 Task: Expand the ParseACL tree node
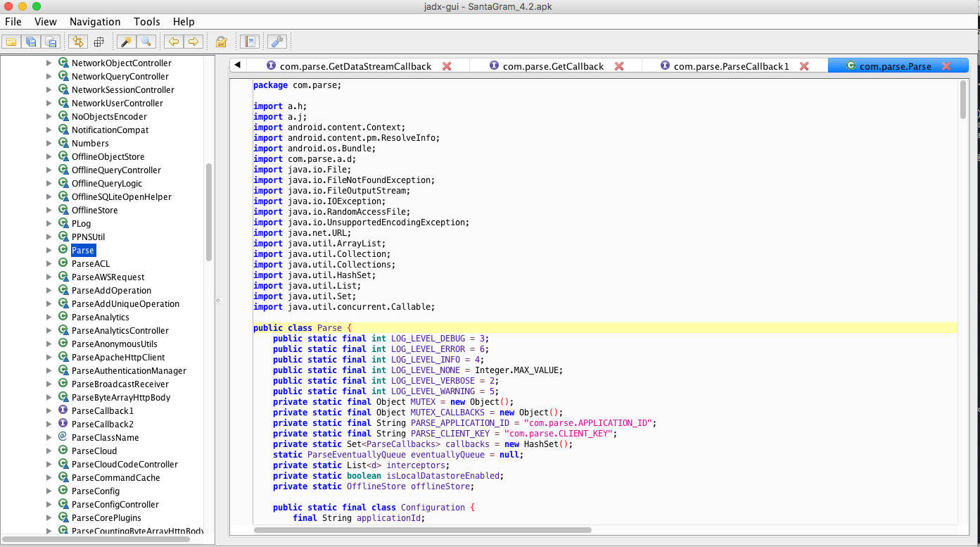click(49, 263)
